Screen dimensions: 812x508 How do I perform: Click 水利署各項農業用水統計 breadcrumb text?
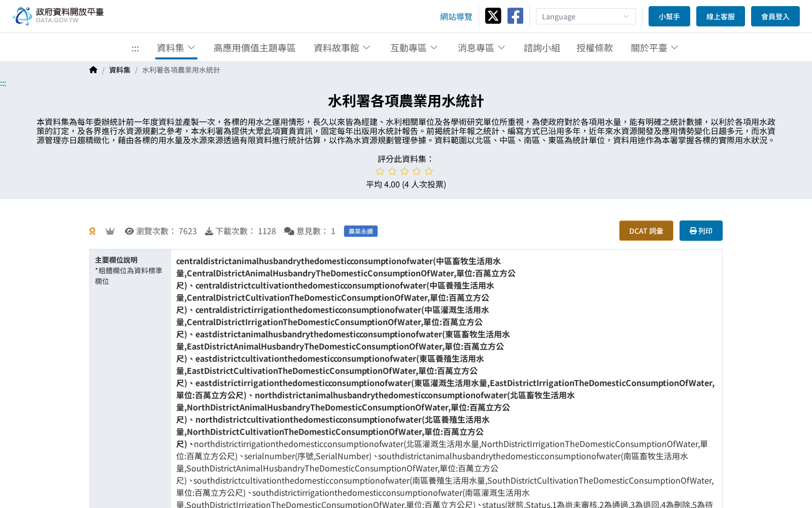tap(181, 70)
